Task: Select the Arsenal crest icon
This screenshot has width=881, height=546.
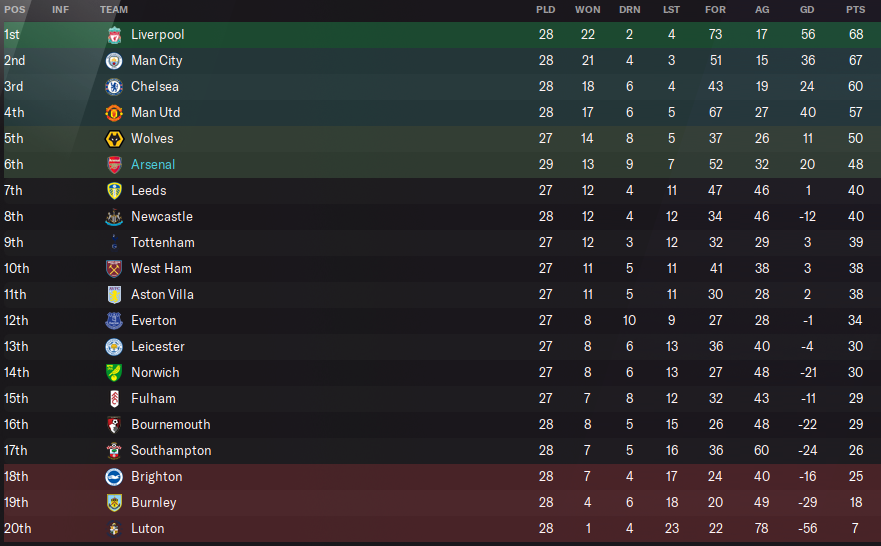Action: pyautogui.click(x=114, y=165)
